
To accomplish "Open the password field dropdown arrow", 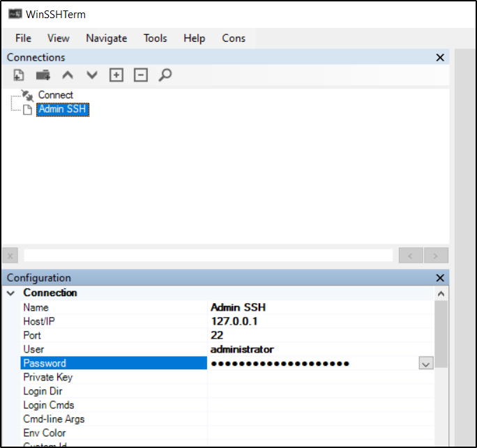I will tap(425, 364).
